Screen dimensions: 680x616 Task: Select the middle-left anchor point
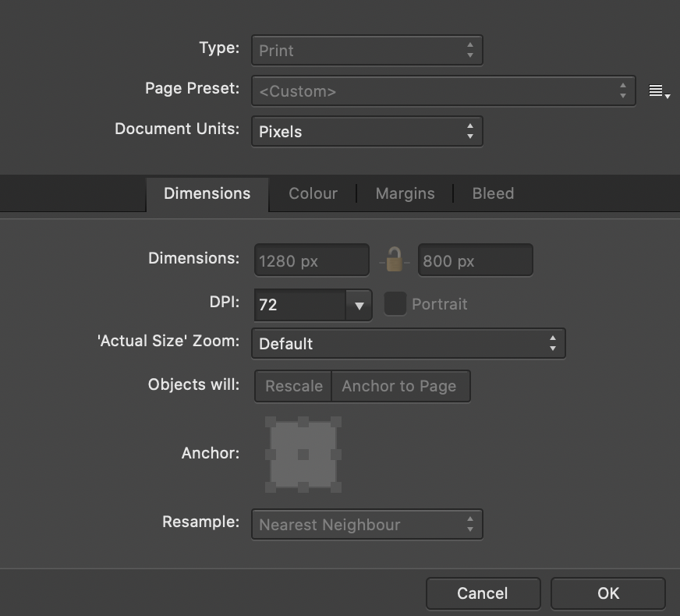[270, 455]
